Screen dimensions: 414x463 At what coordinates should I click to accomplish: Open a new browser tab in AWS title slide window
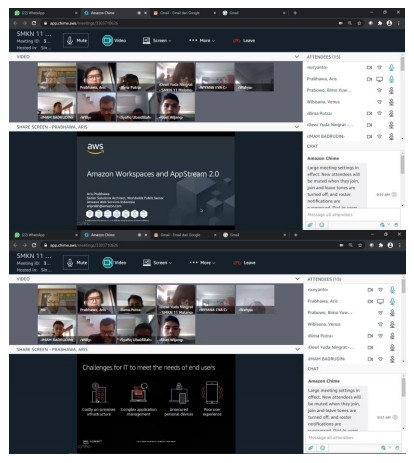pyautogui.click(x=295, y=13)
